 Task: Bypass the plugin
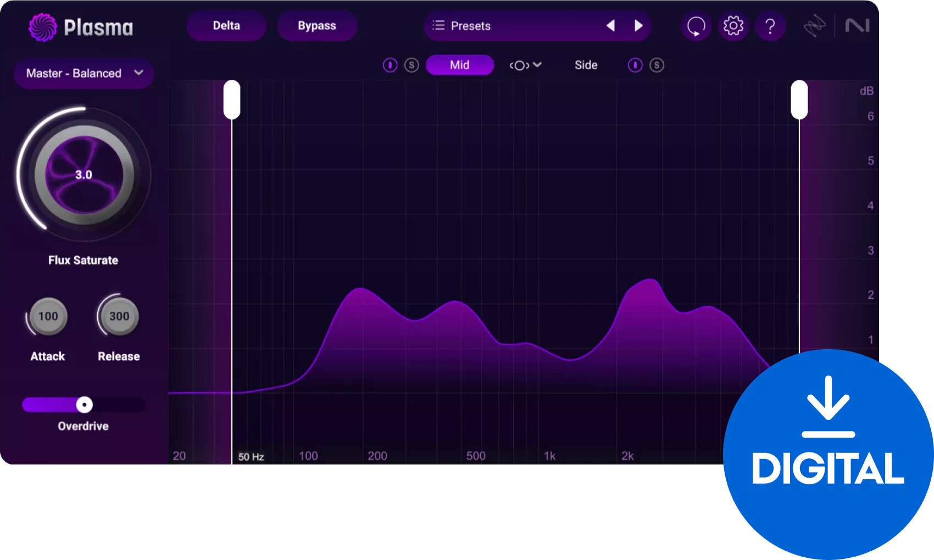pyautogui.click(x=317, y=25)
